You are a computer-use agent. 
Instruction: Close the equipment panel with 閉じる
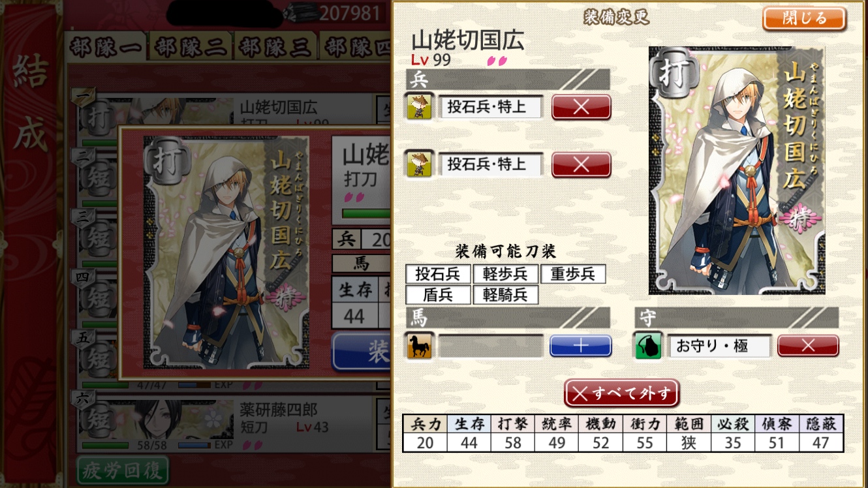coord(804,18)
